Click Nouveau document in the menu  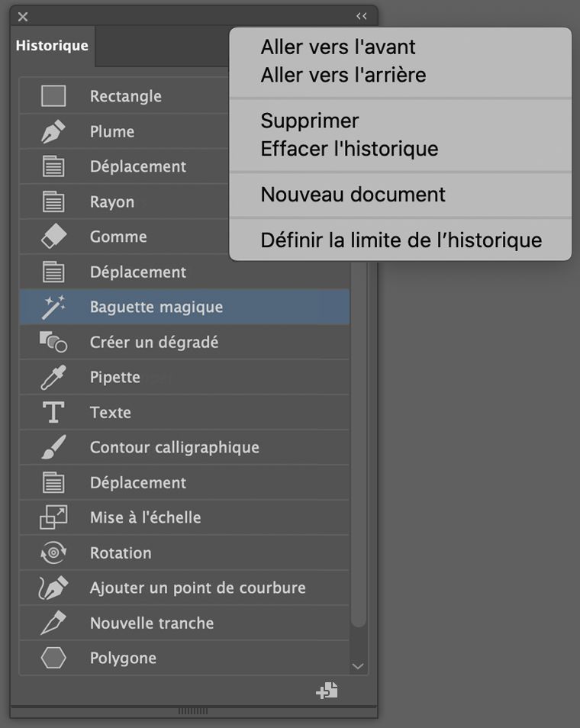pyautogui.click(x=353, y=195)
